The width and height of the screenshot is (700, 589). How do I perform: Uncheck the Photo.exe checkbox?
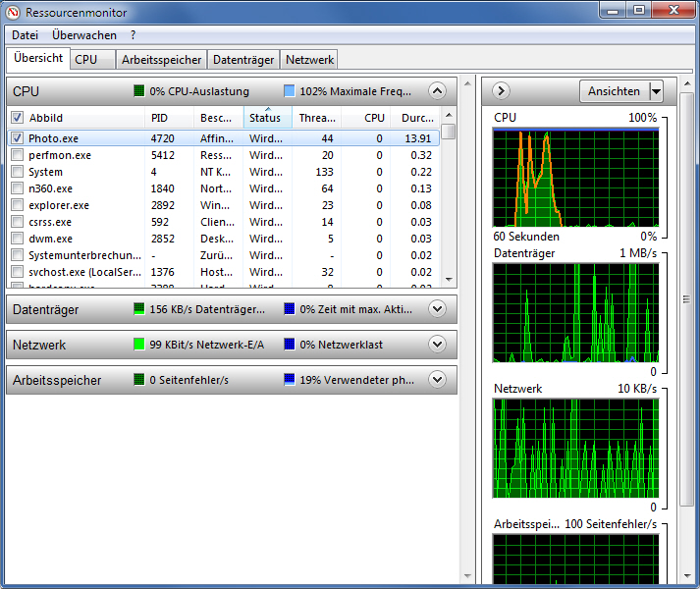[x=17, y=138]
